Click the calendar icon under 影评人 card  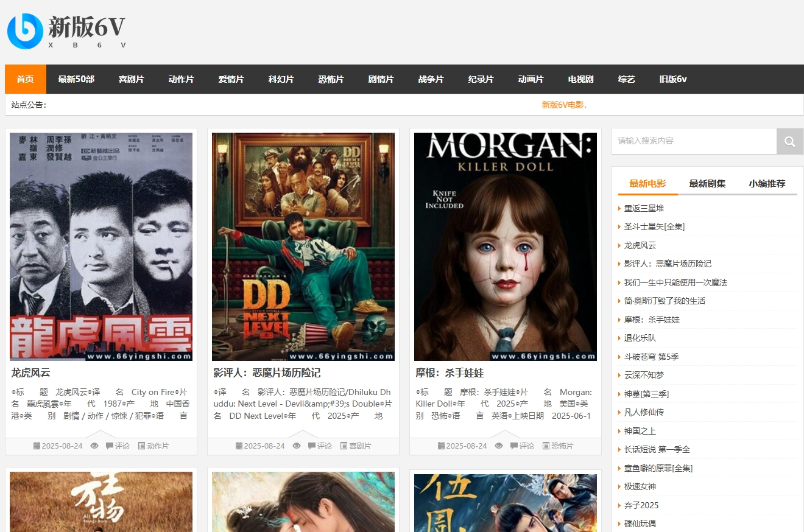239,446
